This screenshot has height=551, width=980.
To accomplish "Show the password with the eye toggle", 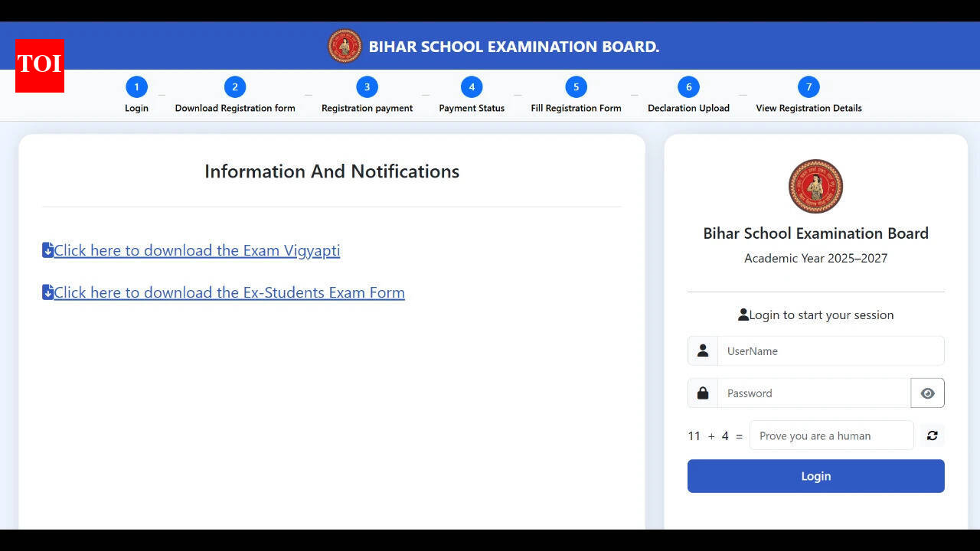I will point(927,393).
